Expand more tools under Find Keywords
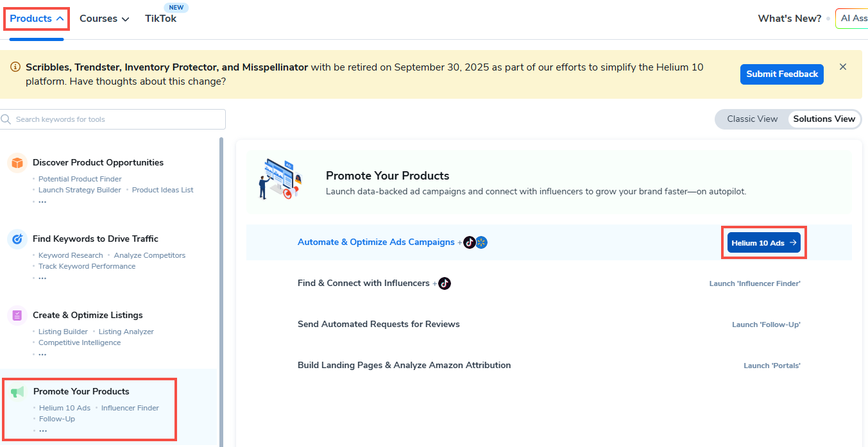The height and width of the screenshot is (447, 868). pos(42,278)
